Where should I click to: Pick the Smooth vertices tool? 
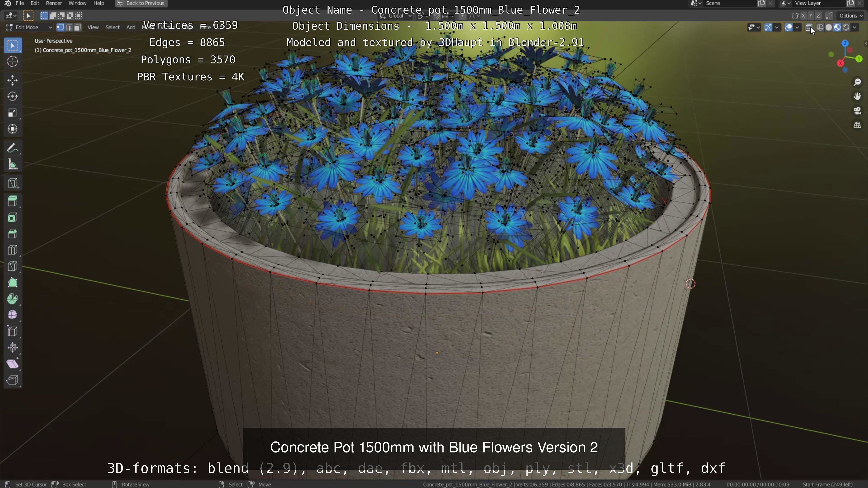13,315
